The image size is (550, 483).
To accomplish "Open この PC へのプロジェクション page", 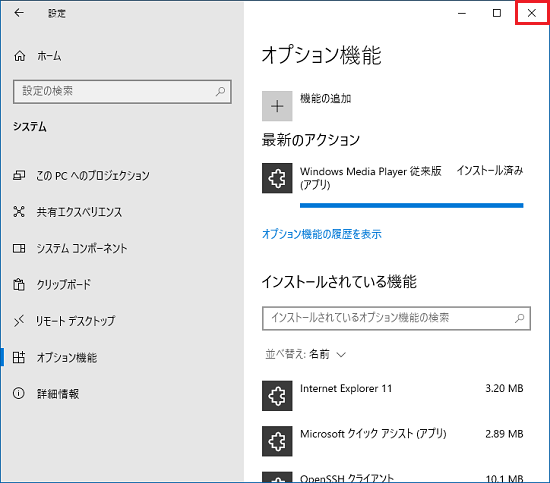I will point(93,175).
